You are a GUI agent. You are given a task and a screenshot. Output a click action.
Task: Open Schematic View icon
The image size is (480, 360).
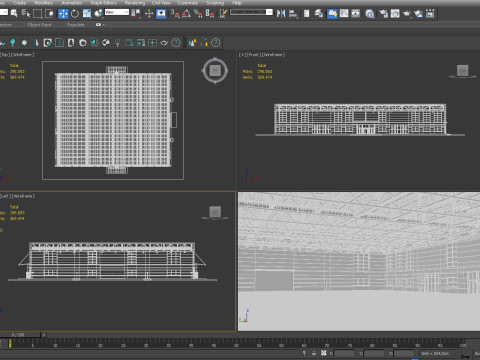(356, 14)
